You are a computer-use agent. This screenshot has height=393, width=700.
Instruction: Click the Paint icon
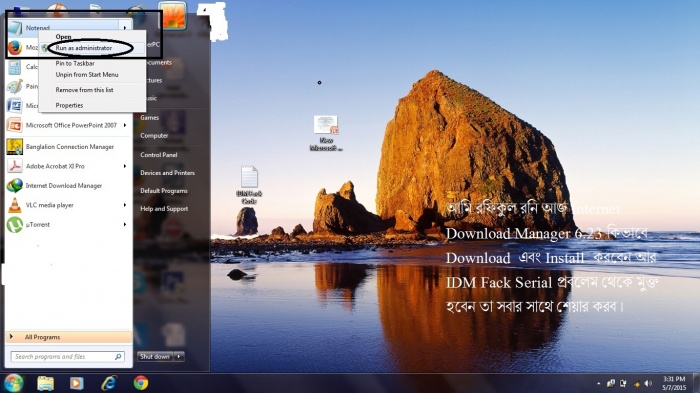tap(15, 86)
